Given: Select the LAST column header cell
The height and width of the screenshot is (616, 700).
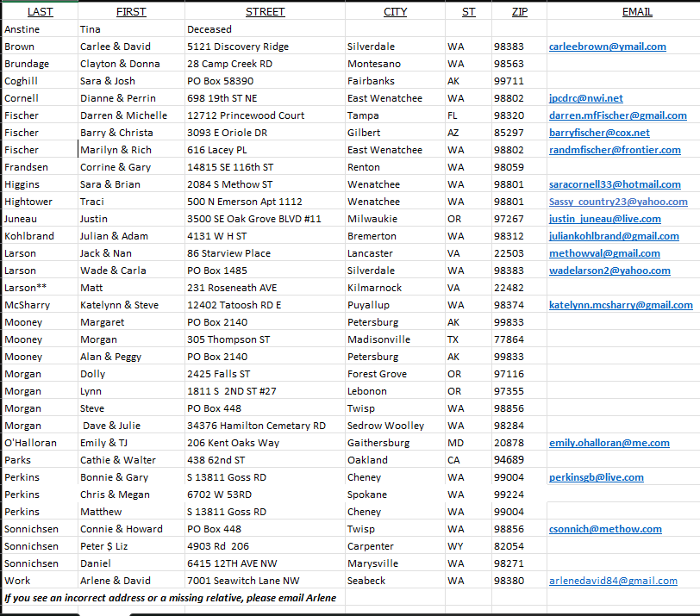Looking at the screenshot, I should tap(41, 11).
